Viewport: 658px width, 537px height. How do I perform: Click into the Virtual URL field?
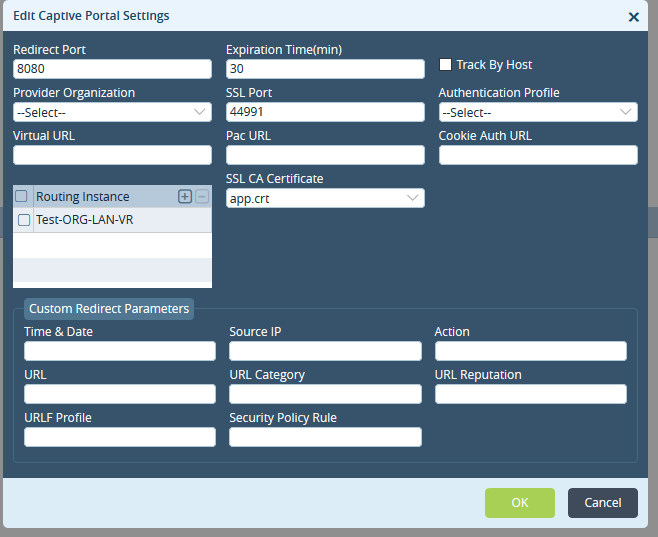point(112,155)
